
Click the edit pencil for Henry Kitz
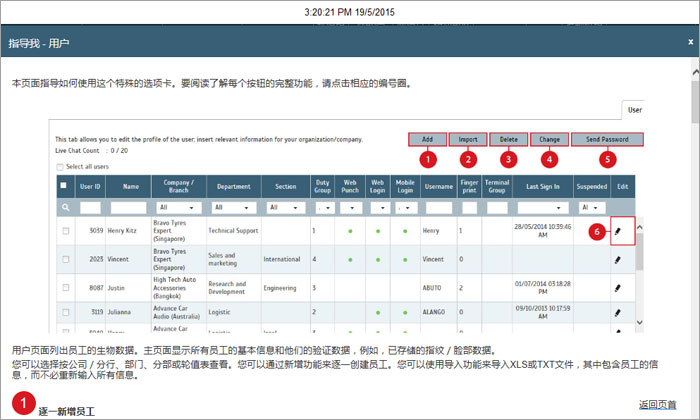[x=618, y=231]
